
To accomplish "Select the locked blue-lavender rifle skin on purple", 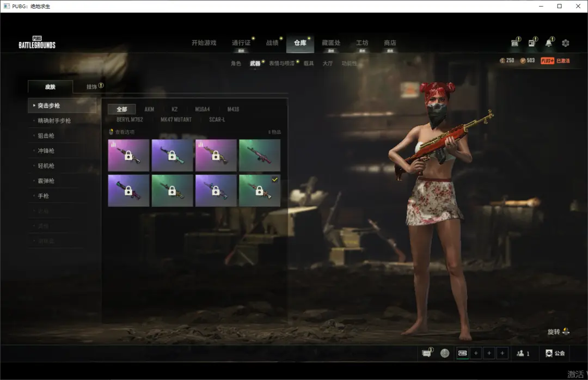I will pos(216,191).
